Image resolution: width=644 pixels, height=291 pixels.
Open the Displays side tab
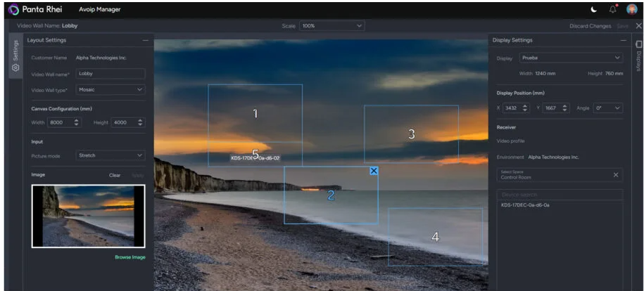[638, 56]
